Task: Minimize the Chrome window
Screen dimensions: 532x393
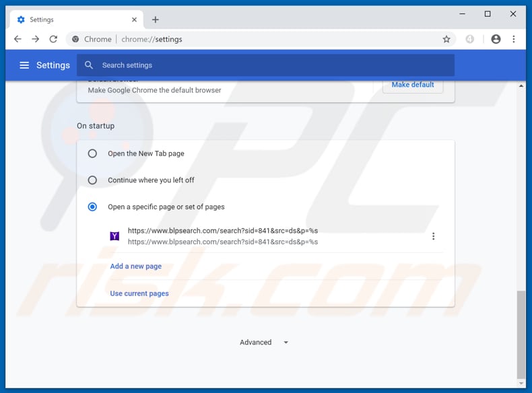Action: pyautogui.click(x=462, y=14)
